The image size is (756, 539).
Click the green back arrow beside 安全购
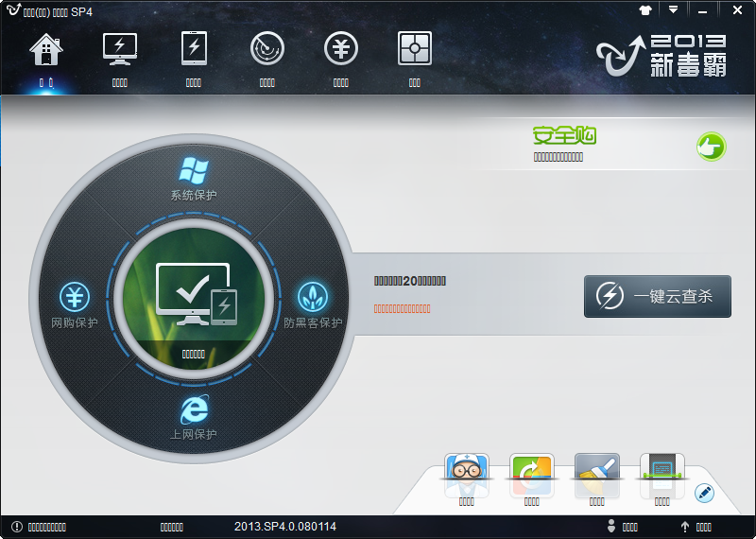click(x=711, y=147)
